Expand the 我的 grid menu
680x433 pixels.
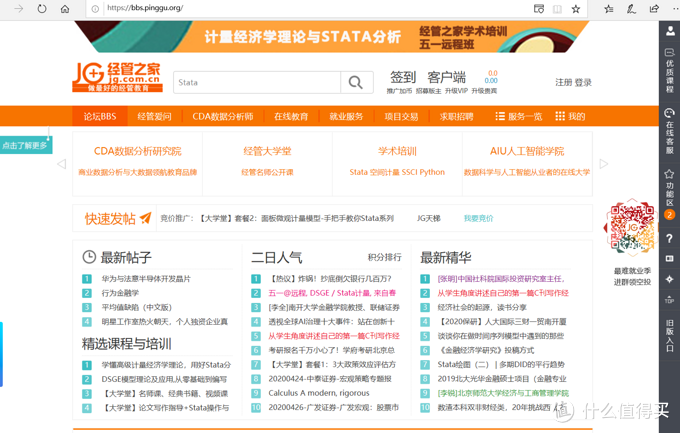point(570,117)
